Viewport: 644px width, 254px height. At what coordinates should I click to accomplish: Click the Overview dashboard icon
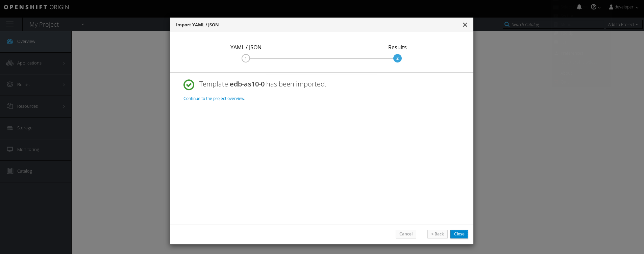pyautogui.click(x=10, y=41)
